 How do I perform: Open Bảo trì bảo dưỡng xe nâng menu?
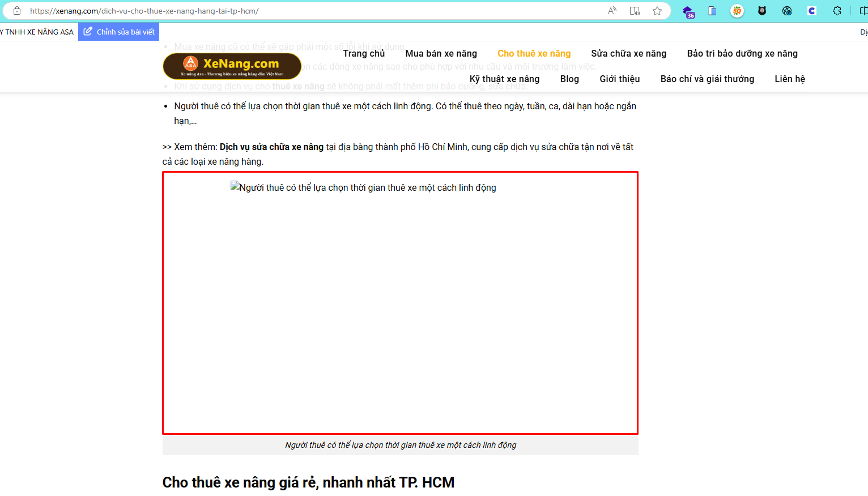[x=742, y=53]
